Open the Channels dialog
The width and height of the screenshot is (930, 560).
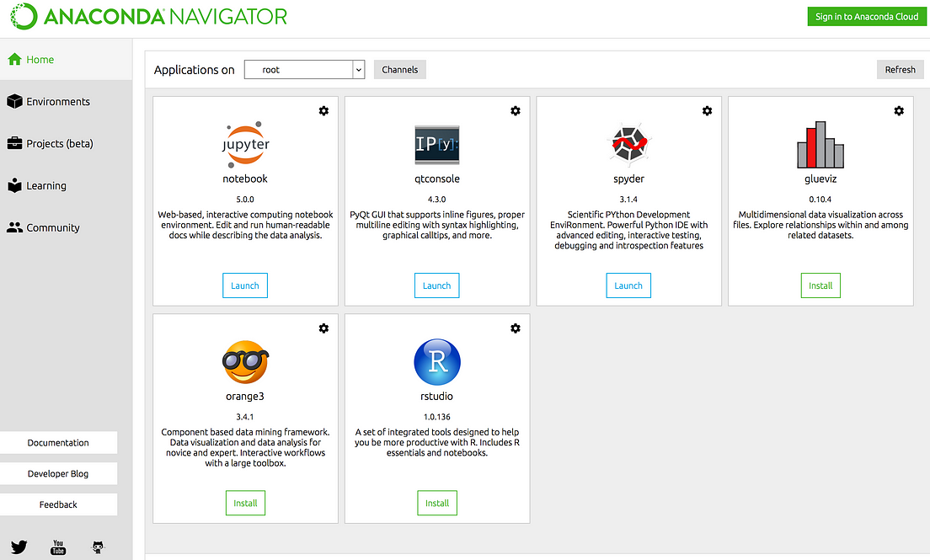click(400, 69)
